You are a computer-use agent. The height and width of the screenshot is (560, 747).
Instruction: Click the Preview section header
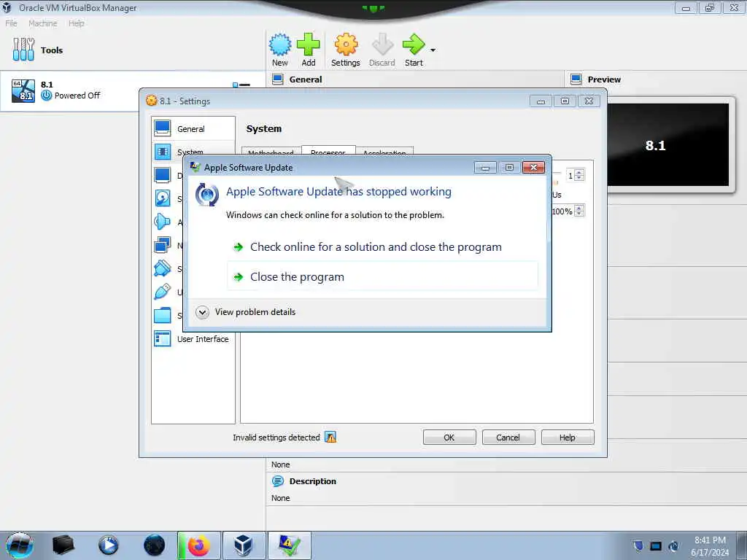click(x=603, y=79)
